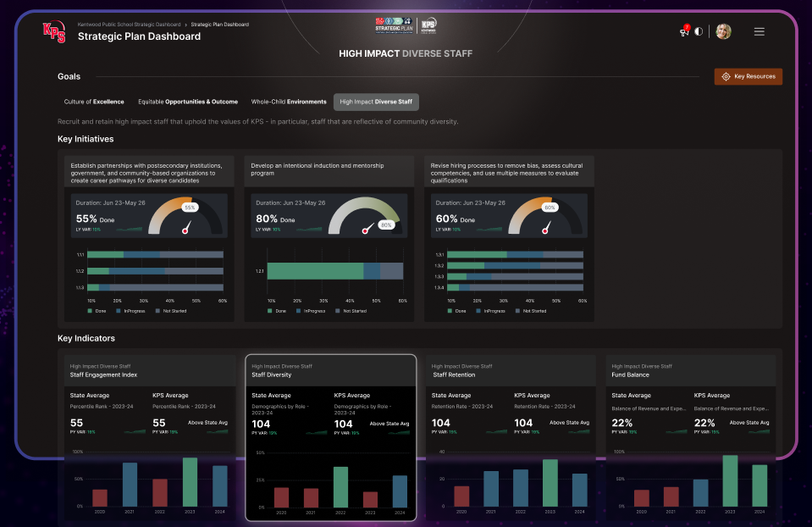Open Key Resources
812x527 pixels.
[x=748, y=76]
